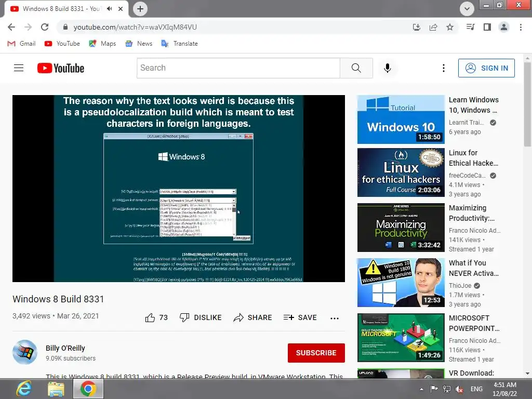Open the Linux for ethical hackers thumbnail
Image resolution: width=532 pixels, height=399 pixels.
pos(401,172)
